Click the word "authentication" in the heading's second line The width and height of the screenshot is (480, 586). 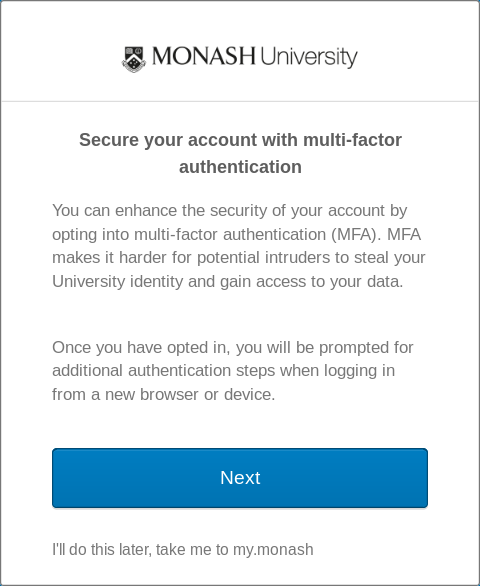tap(240, 167)
